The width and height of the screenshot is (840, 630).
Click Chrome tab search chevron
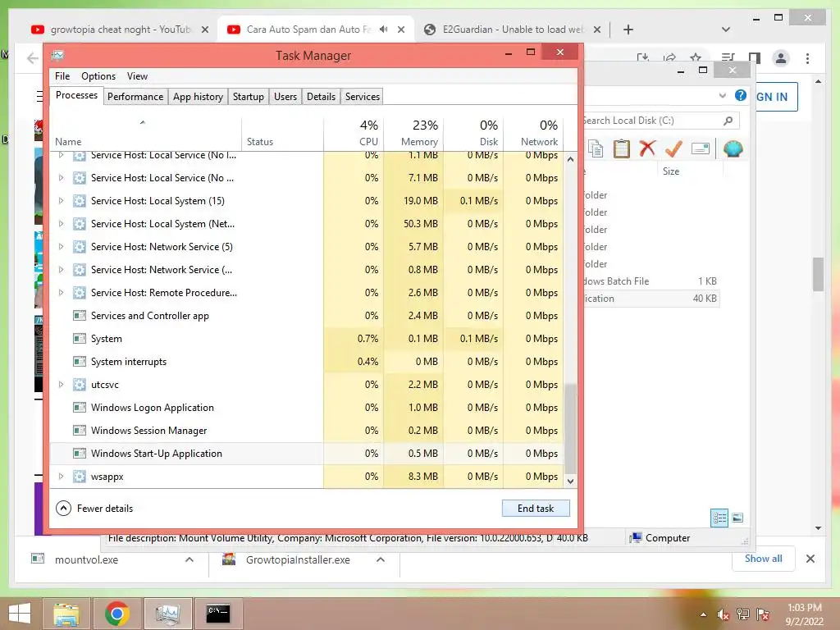tap(725, 30)
